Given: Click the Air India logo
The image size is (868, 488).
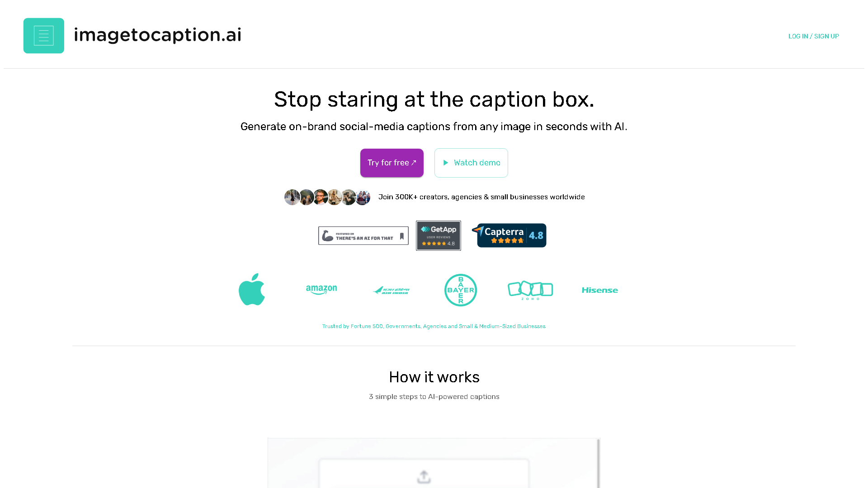Looking at the screenshot, I should [391, 290].
